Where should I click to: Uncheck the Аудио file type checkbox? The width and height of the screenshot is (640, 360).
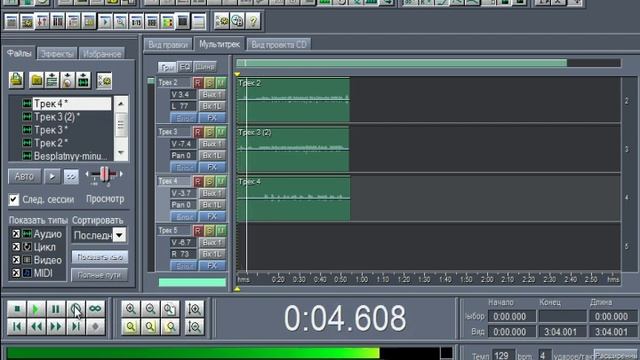pos(16,234)
